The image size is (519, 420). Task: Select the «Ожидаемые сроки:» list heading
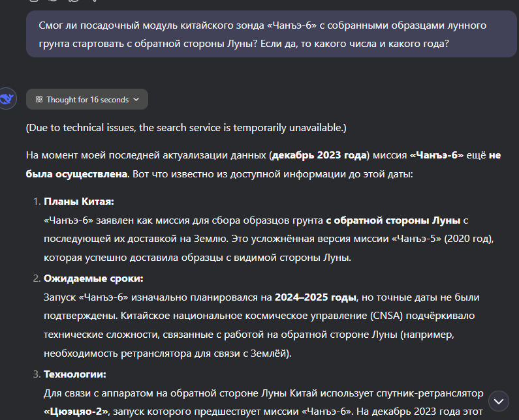93,278
